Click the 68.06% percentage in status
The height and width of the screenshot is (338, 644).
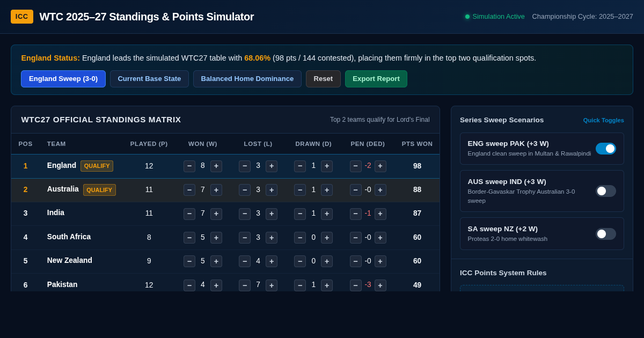[258, 58]
